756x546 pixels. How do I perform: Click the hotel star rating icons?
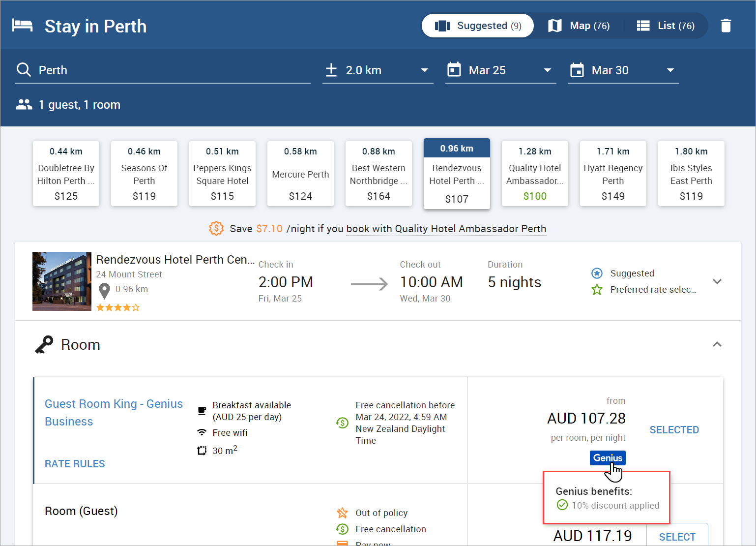click(118, 307)
